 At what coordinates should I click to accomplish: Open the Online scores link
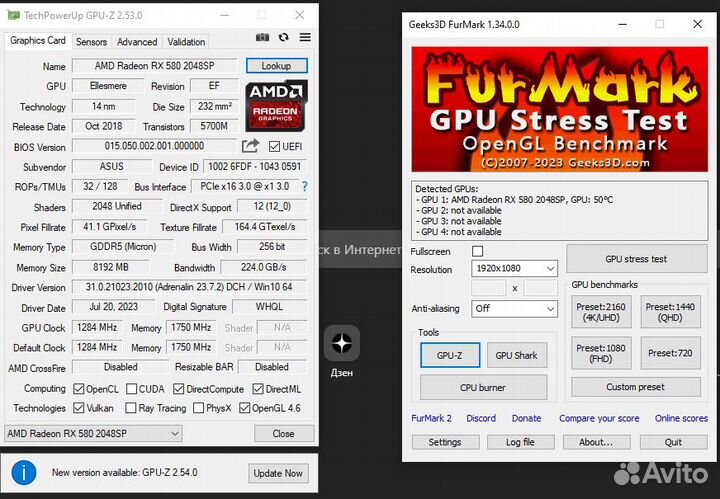coord(681,418)
